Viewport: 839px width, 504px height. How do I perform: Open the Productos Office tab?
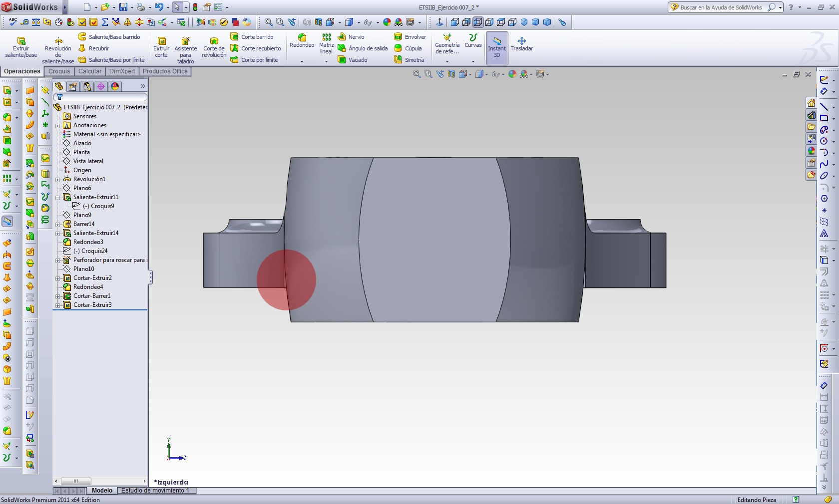(x=165, y=71)
